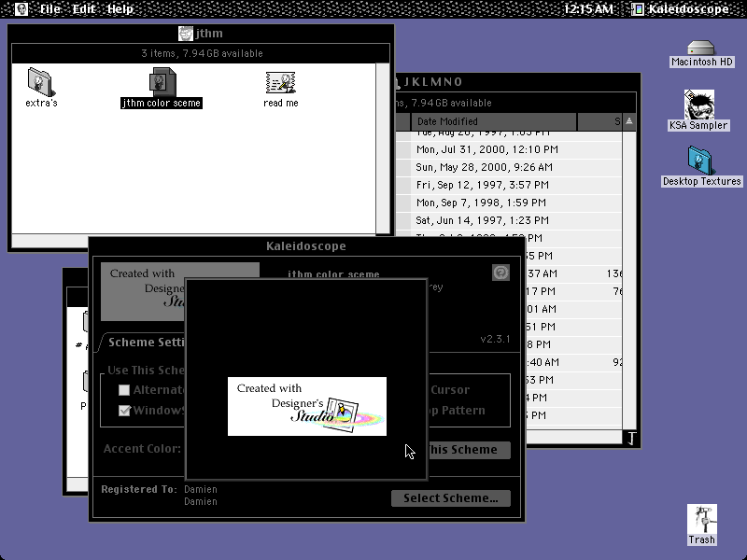747x560 pixels.
Task: Click the Registered To name Damien
Action: pos(201,489)
